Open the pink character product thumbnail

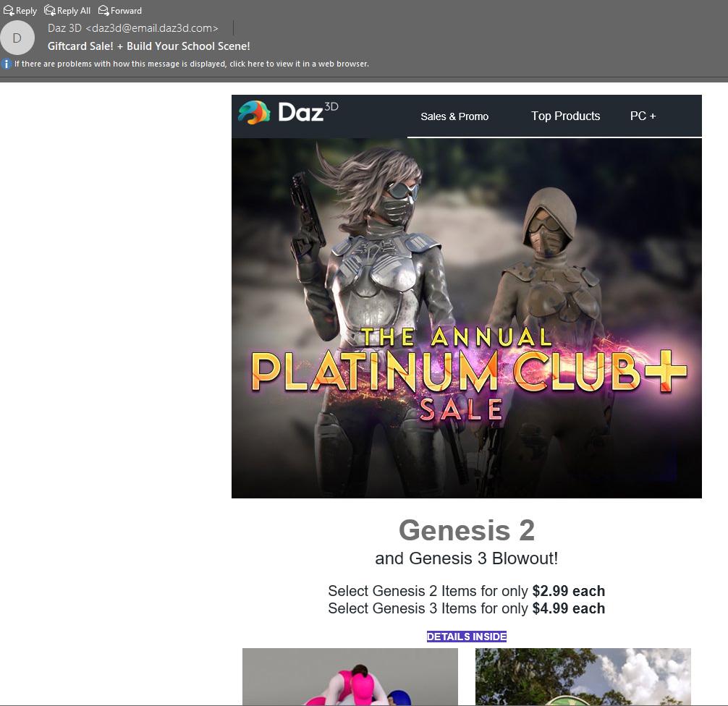(x=350, y=676)
